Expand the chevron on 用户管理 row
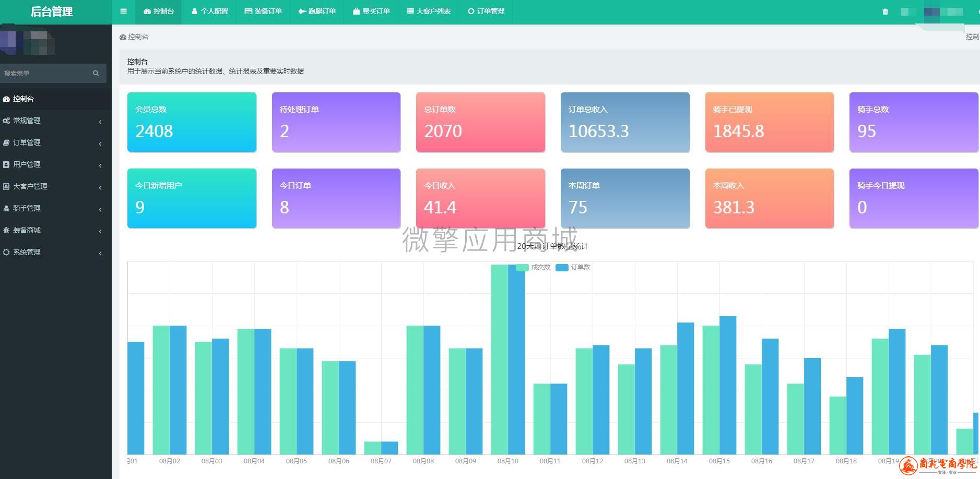The image size is (980, 479). tap(100, 165)
